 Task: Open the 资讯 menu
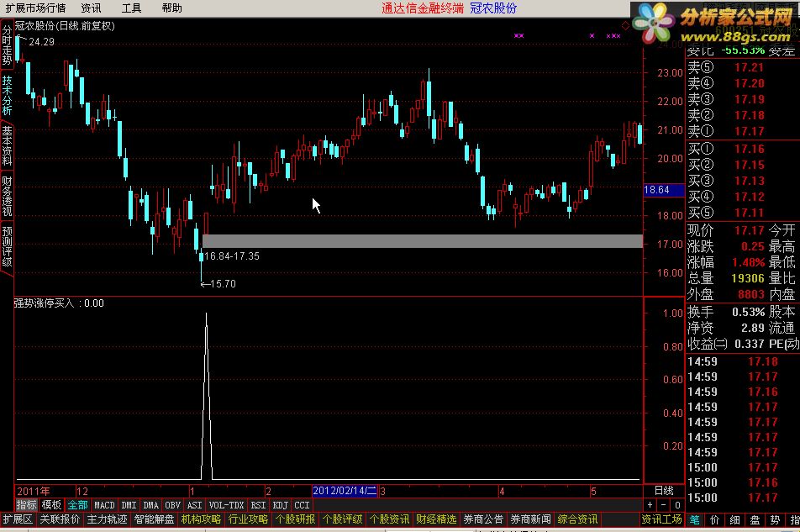[x=91, y=8]
